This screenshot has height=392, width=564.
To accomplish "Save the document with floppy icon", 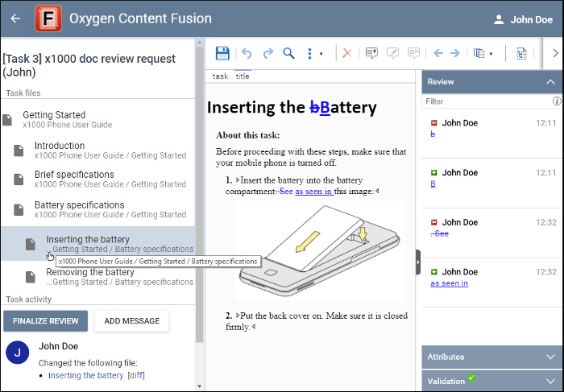I will 222,53.
